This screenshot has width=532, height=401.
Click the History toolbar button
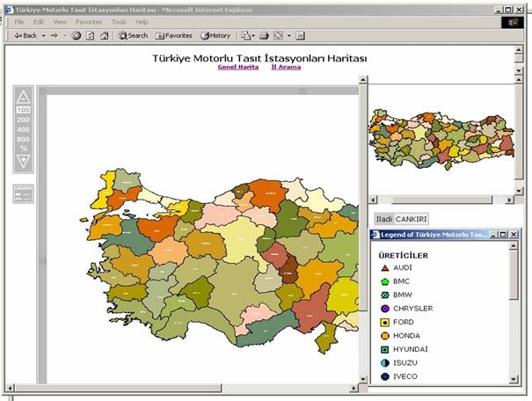pos(215,36)
